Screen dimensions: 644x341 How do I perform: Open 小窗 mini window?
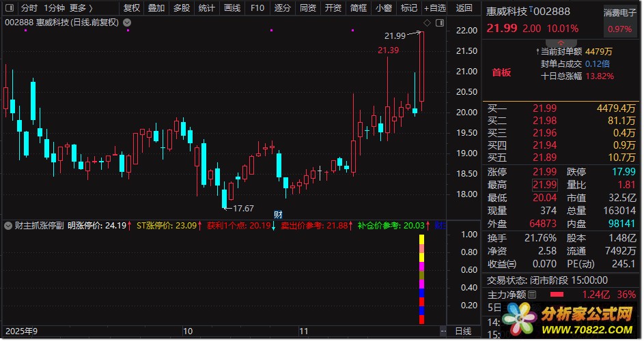tap(384, 8)
